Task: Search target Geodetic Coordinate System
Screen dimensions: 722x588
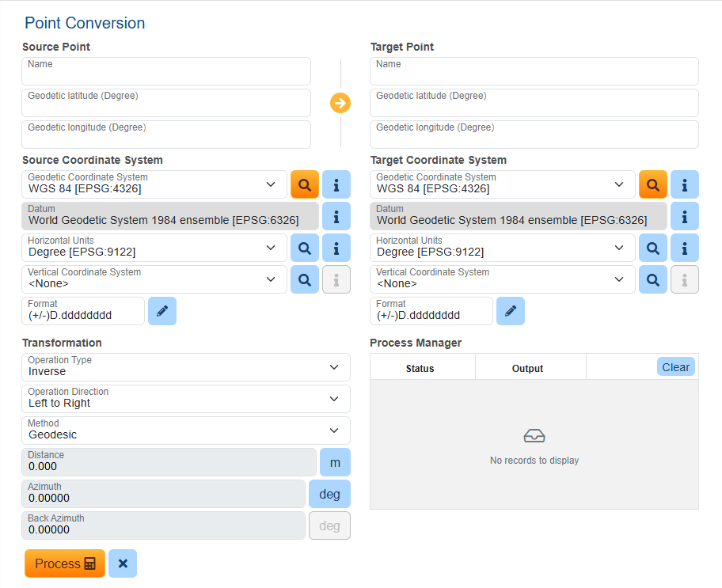Action: click(x=652, y=184)
